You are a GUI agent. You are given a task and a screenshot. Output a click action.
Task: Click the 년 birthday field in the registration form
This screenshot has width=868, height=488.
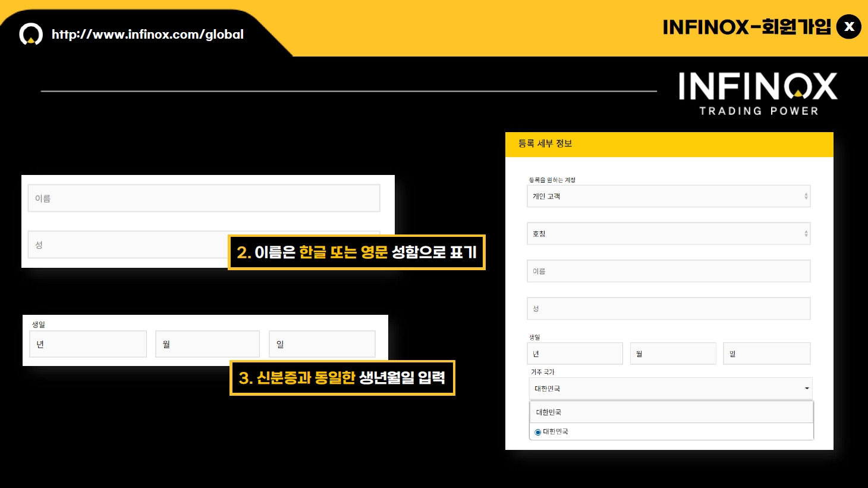pyautogui.click(x=575, y=354)
